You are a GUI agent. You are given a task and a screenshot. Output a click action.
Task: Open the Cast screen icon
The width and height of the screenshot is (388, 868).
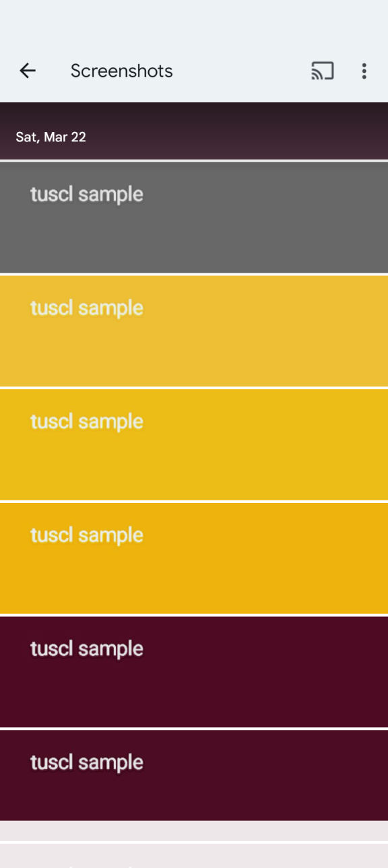[323, 71]
